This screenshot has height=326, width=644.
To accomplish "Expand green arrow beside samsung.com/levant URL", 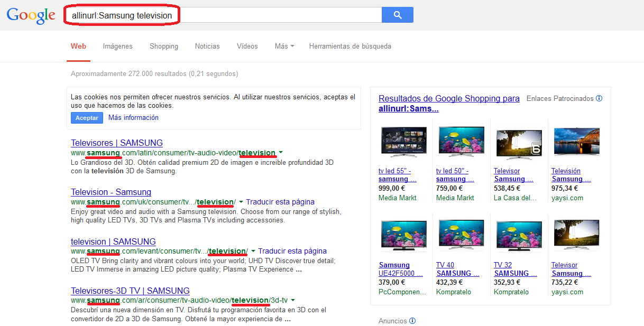I will pyautogui.click(x=253, y=251).
